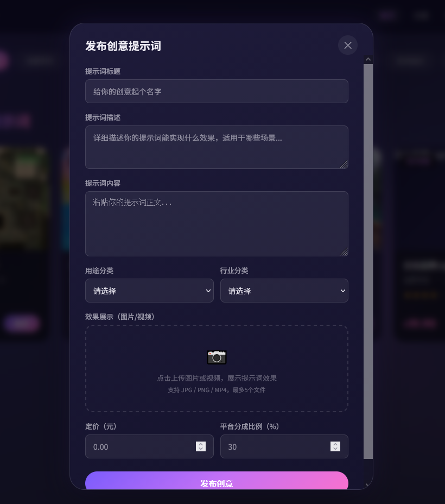Decrease 平台分成比例 with the down arrow
This screenshot has height=504, width=445.
[x=335, y=449]
